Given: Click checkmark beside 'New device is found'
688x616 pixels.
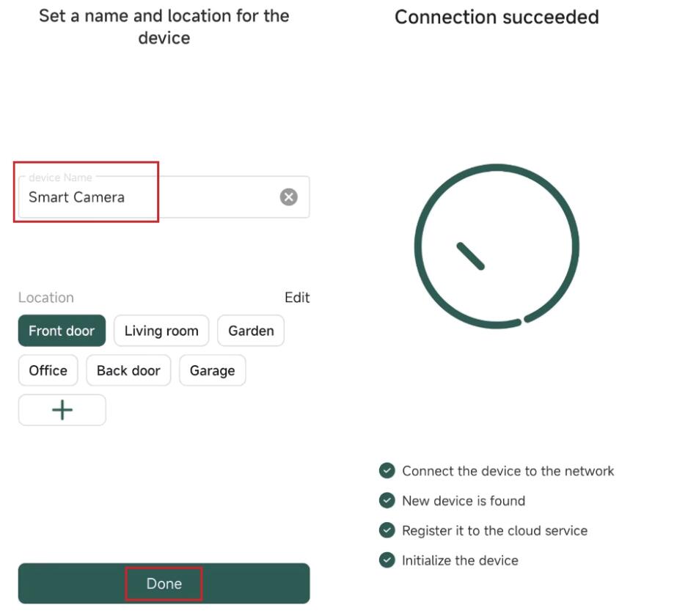Looking at the screenshot, I should (387, 501).
